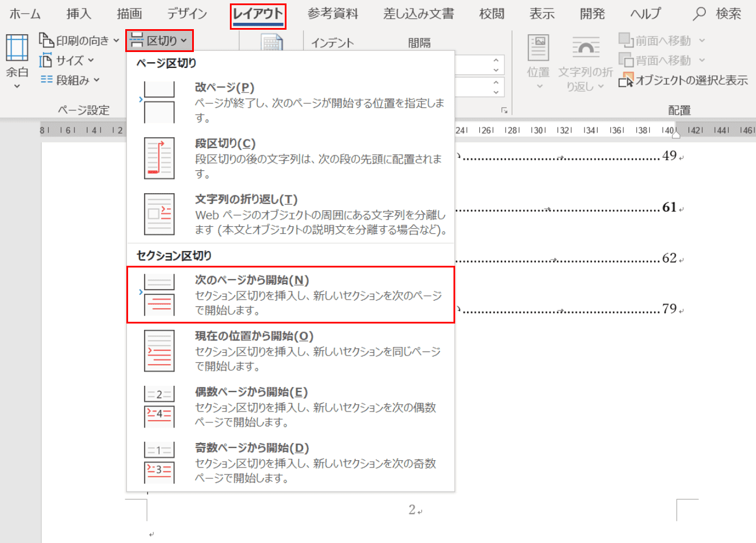756x543 pixels.
Task: Click the bold page number 61
Action: point(670,207)
